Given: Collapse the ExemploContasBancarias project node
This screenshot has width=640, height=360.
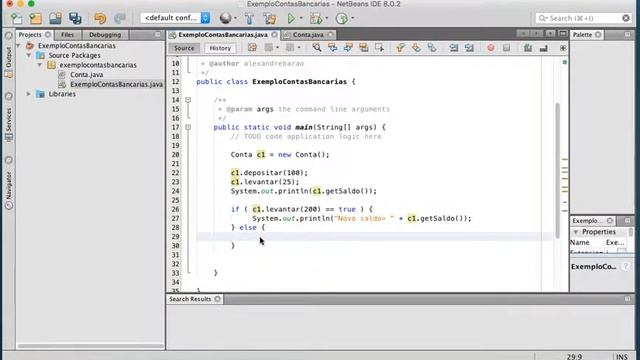Looking at the screenshot, I should [18, 46].
